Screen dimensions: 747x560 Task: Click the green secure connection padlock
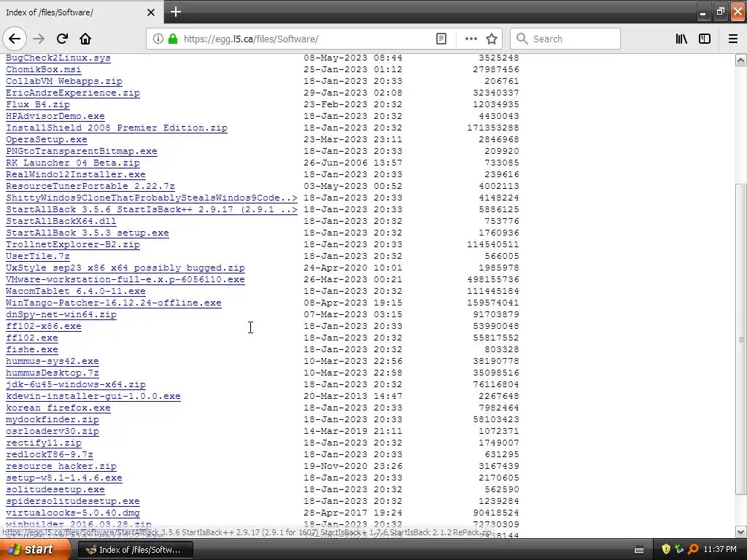coord(173,39)
